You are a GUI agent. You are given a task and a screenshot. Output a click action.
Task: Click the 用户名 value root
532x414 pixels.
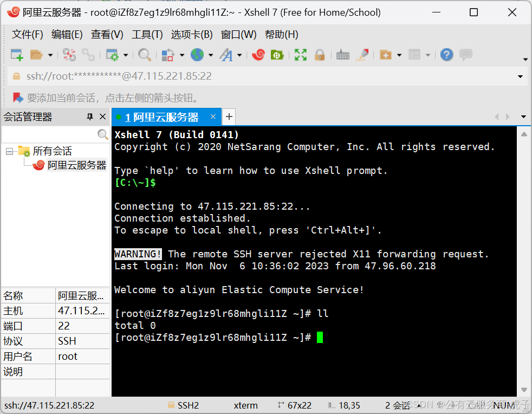click(82, 357)
